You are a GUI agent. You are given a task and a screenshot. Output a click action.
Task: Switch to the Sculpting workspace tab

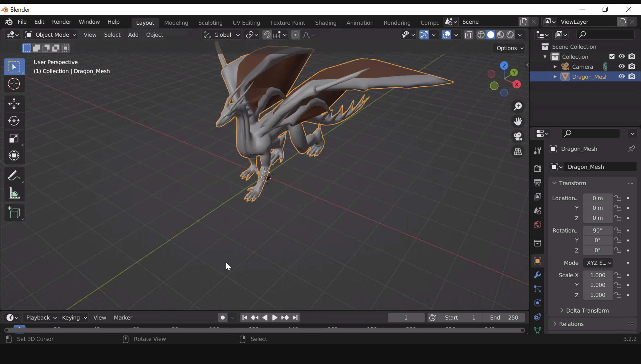click(210, 22)
